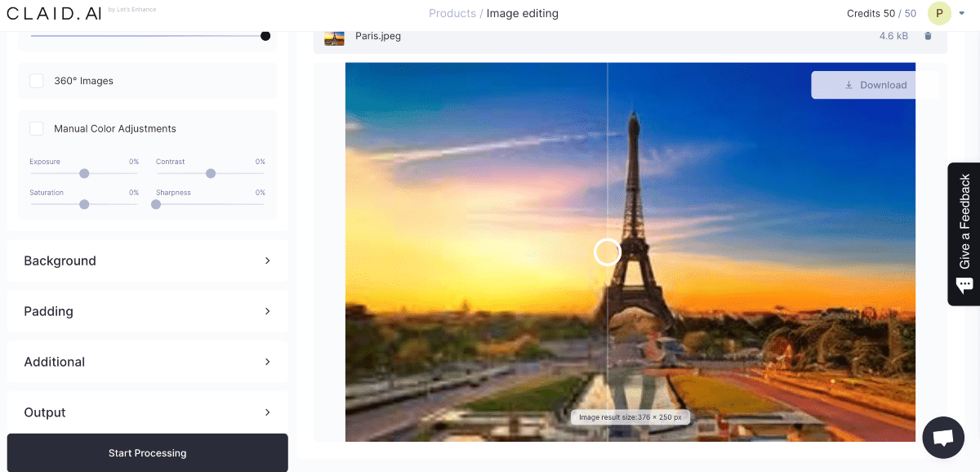Delete Paris.jpeg using the trash icon
This screenshot has width=980, height=472.
[928, 36]
